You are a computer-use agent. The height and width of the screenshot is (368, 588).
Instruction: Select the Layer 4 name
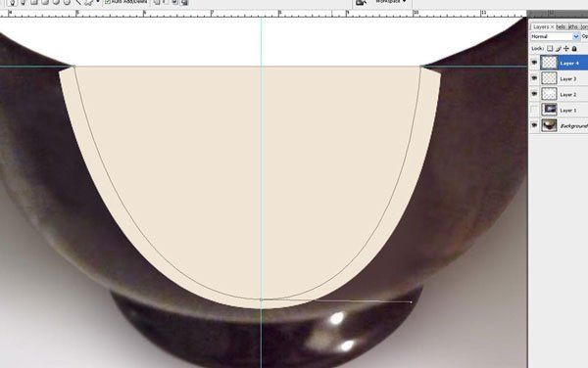568,64
